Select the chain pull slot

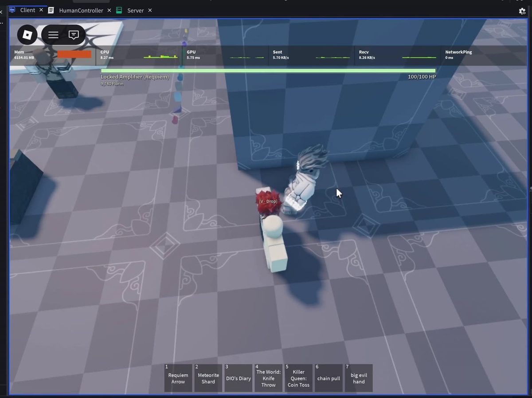[329, 378]
